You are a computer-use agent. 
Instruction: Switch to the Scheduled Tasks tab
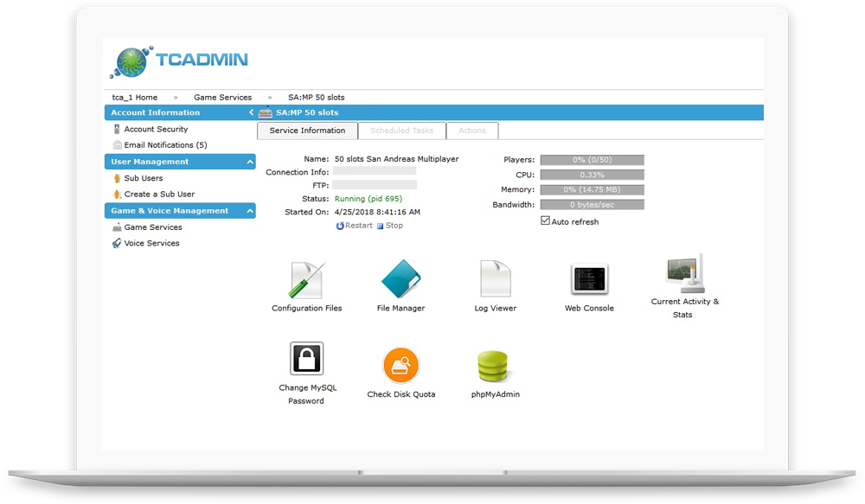click(x=401, y=131)
